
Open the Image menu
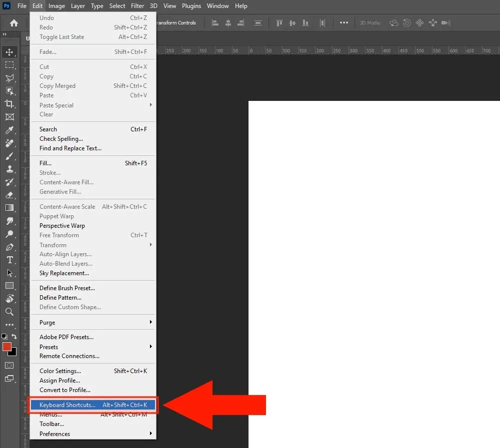pos(56,5)
